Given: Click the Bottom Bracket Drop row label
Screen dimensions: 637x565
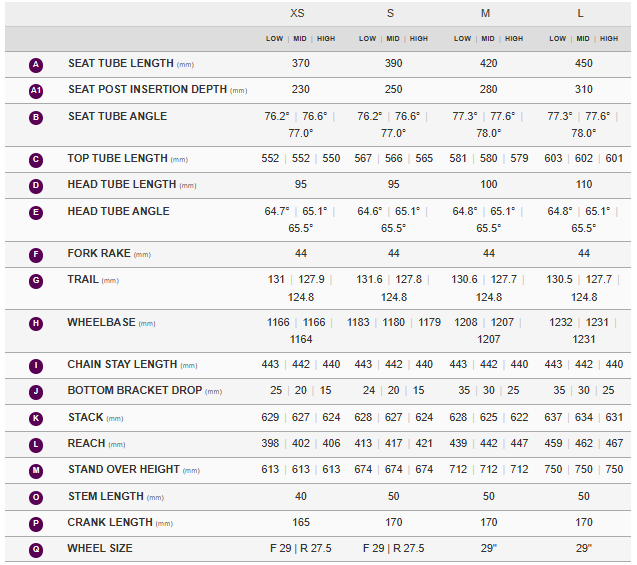Looking at the screenshot, I should click(x=134, y=391).
